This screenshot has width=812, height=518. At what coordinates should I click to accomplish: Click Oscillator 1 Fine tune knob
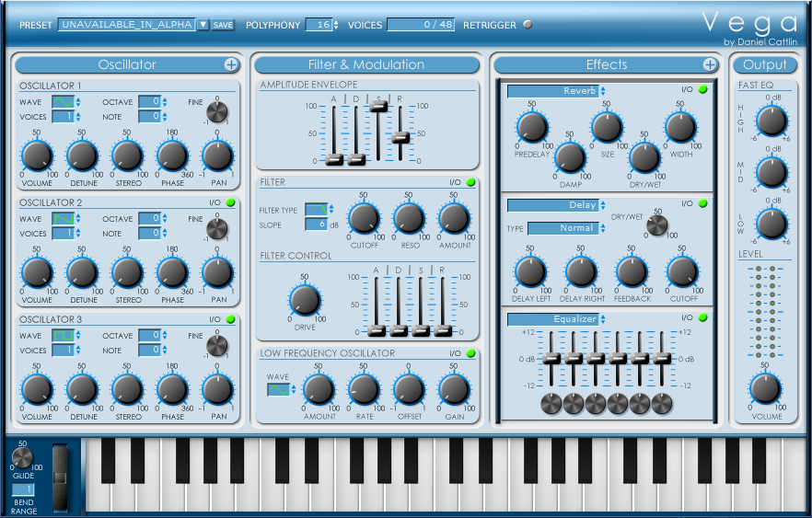tap(216, 111)
